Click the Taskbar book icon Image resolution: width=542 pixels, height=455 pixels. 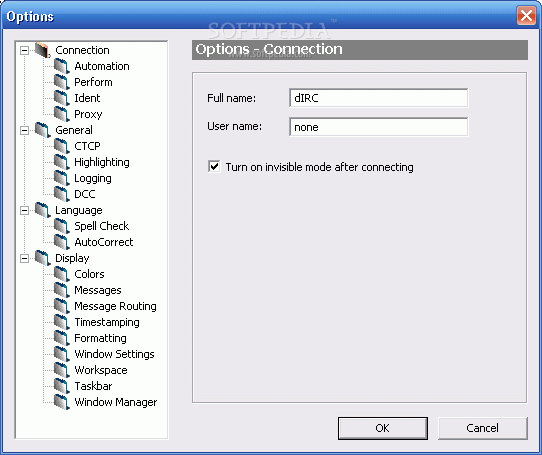[62, 386]
